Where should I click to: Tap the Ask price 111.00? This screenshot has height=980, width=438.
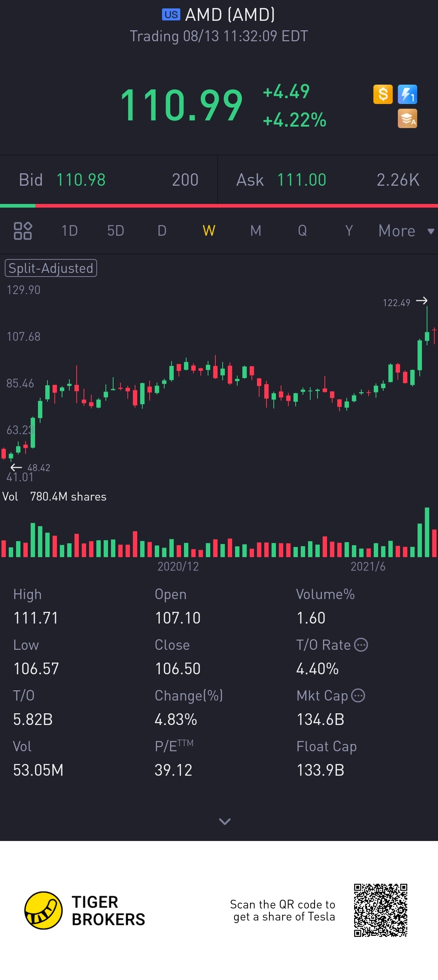tap(301, 180)
